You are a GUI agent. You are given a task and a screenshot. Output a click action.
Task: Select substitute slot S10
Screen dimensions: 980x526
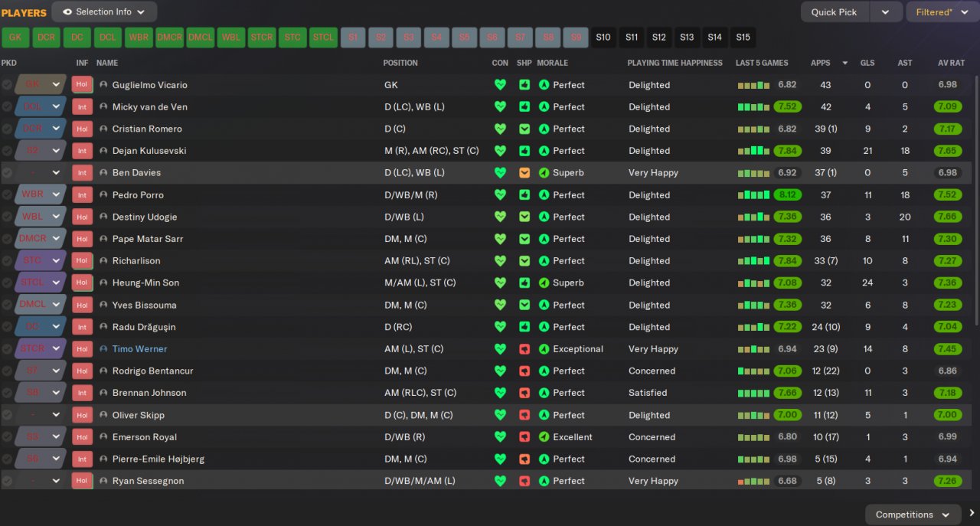click(x=603, y=38)
